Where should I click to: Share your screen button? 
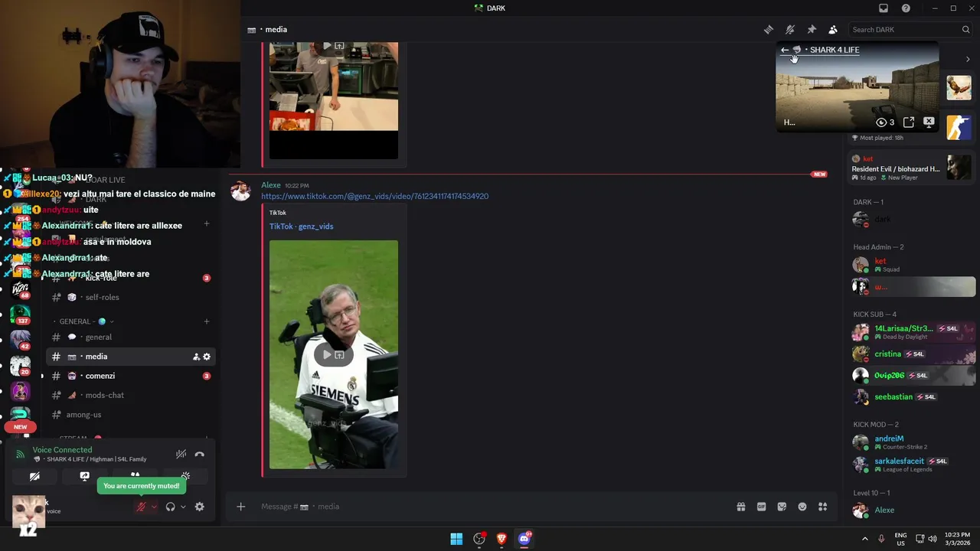click(x=85, y=476)
